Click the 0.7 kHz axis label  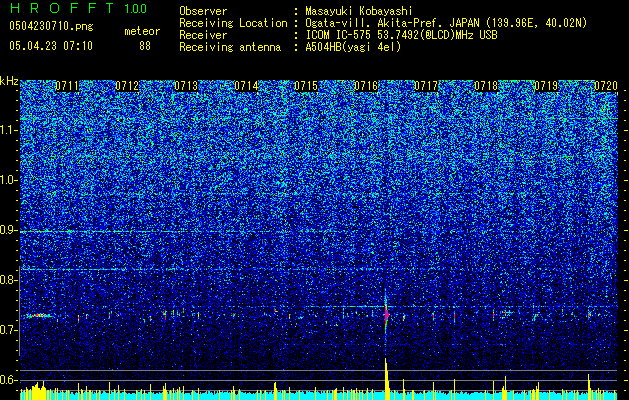pos(8,330)
